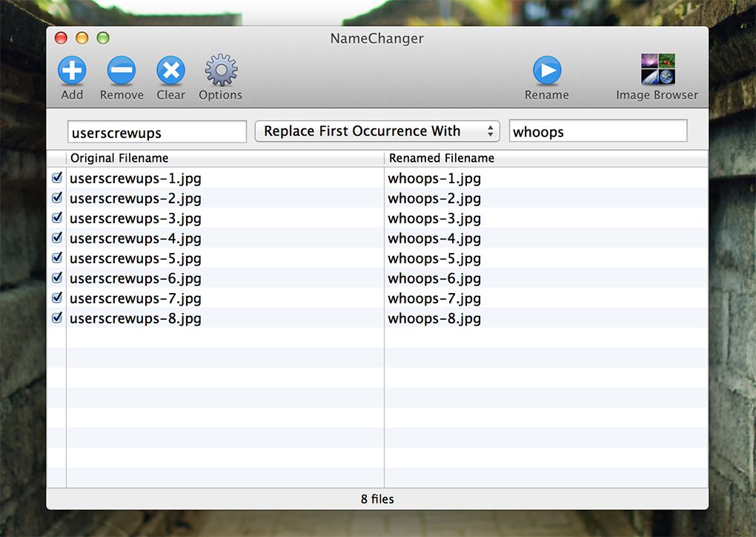This screenshot has height=537, width=756.
Task: Toggle the checkbox for userscrewups-3.jpg
Action: tap(57, 218)
